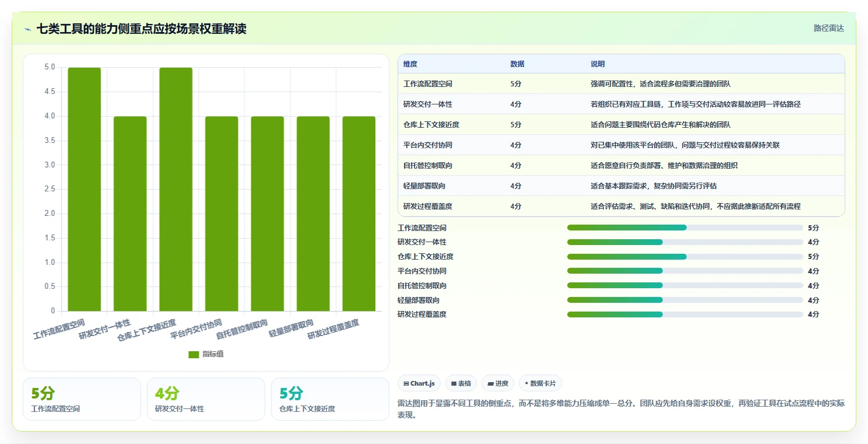The height and width of the screenshot is (444, 868).
Task: Click the 研发过程覆盖度 chart bar
Action: [x=359, y=214]
